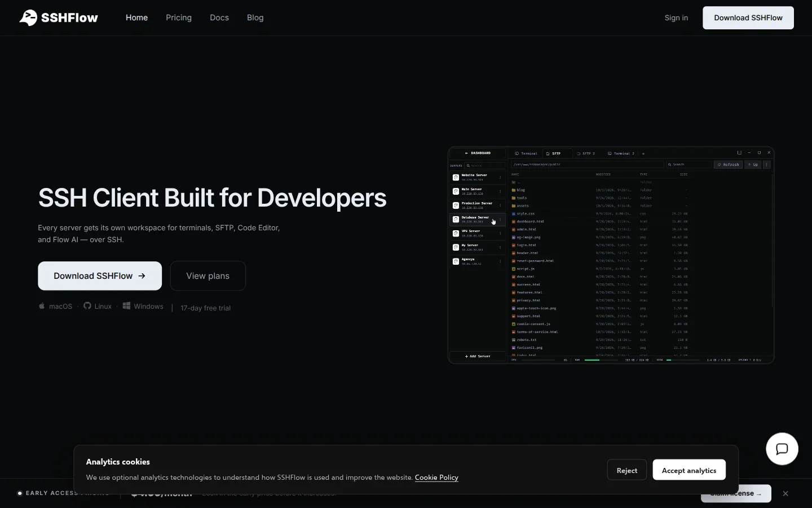Image resolution: width=812 pixels, height=508 pixels.
Task: Open the Pricing page
Action: (179, 17)
